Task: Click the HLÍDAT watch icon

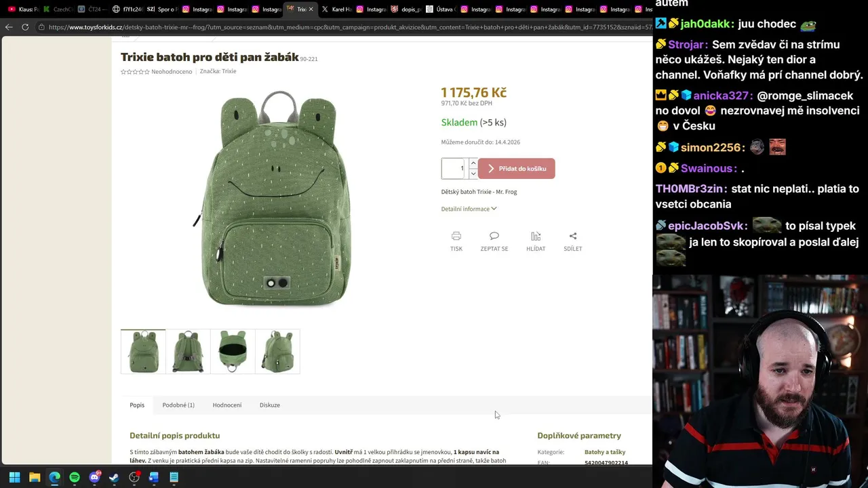Action: pyautogui.click(x=536, y=236)
